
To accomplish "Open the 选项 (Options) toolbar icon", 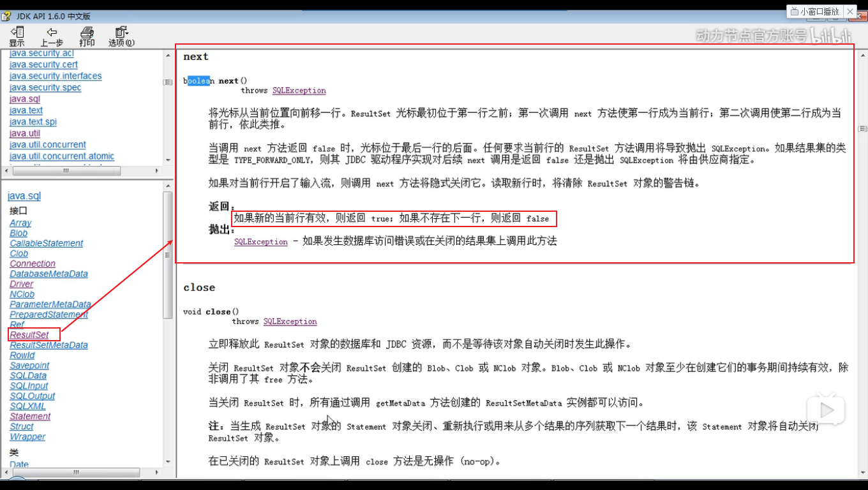I will tap(121, 36).
